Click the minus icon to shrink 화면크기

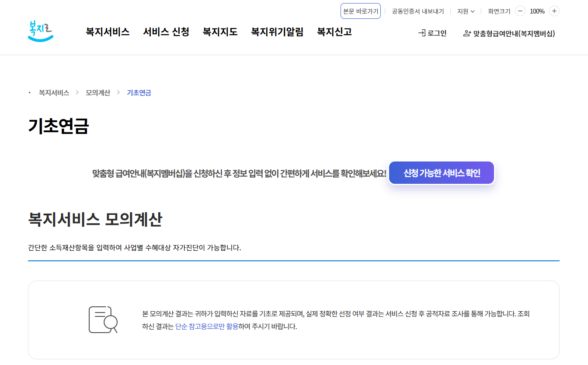coord(520,11)
